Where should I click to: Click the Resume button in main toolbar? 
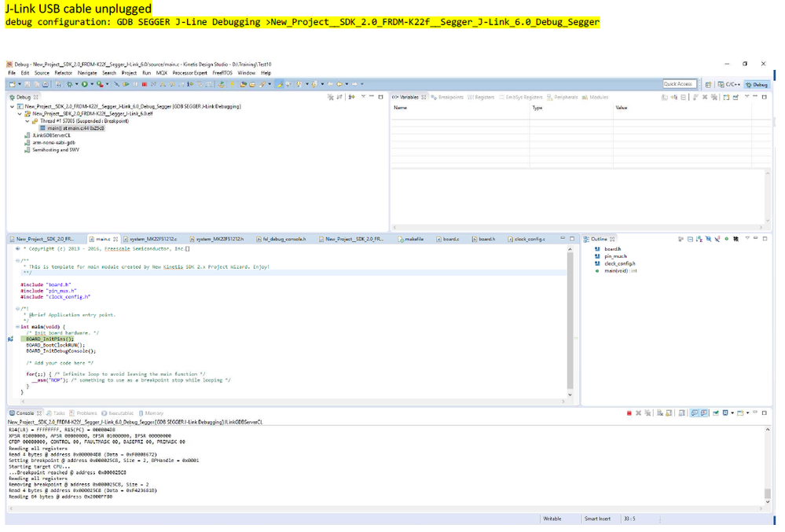[x=126, y=84]
